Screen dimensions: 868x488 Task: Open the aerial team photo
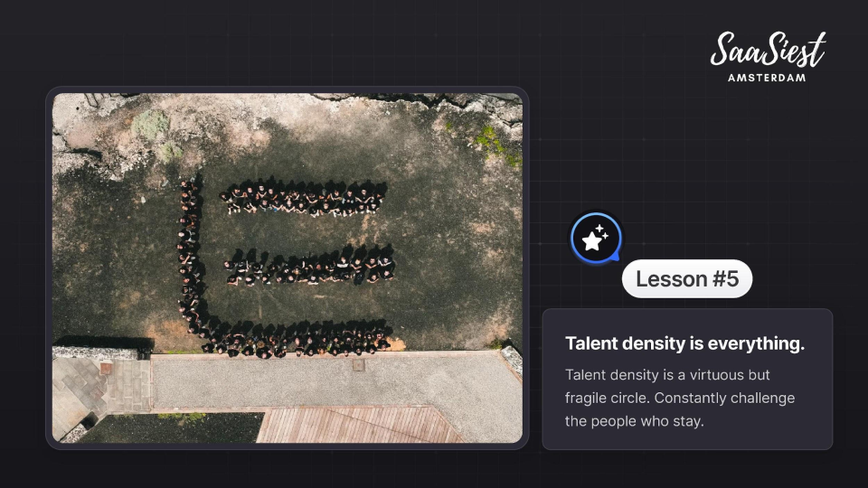click(288, 267)
